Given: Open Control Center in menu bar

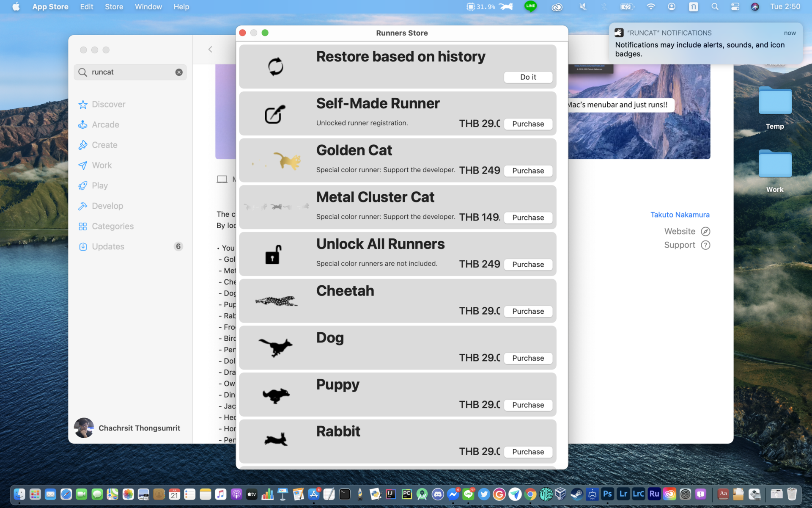Looking at the screenshot, I should [735, 7].
